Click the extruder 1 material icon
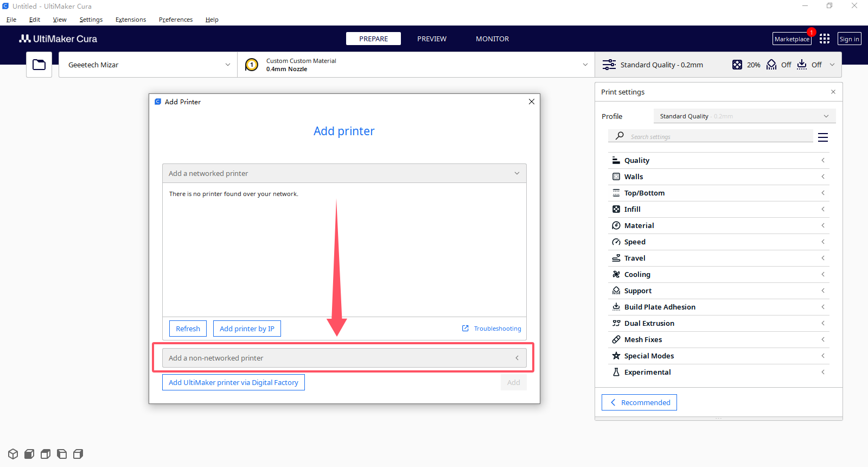This screenshot has width=868, height=467. [x=252, y=65]
